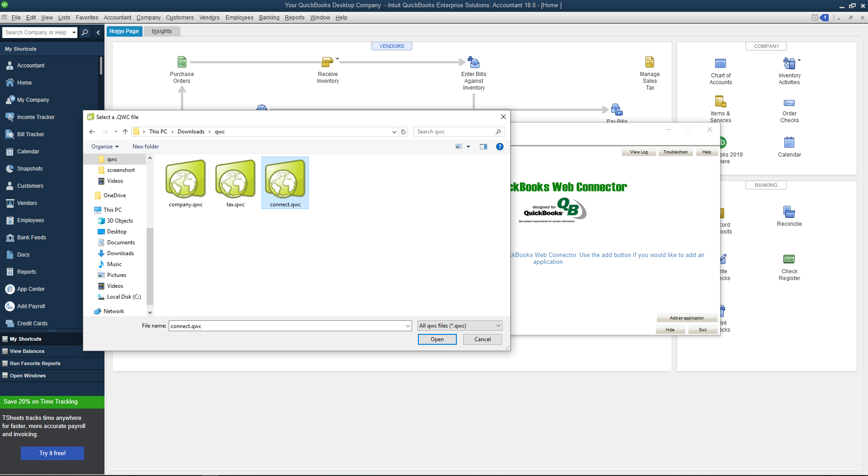Select the company.qwc file thumbnail
868x476 pixels.
185,180
